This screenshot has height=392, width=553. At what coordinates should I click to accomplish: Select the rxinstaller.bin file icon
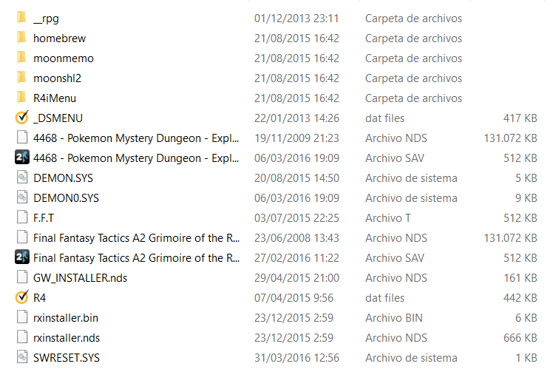point(21,317)
